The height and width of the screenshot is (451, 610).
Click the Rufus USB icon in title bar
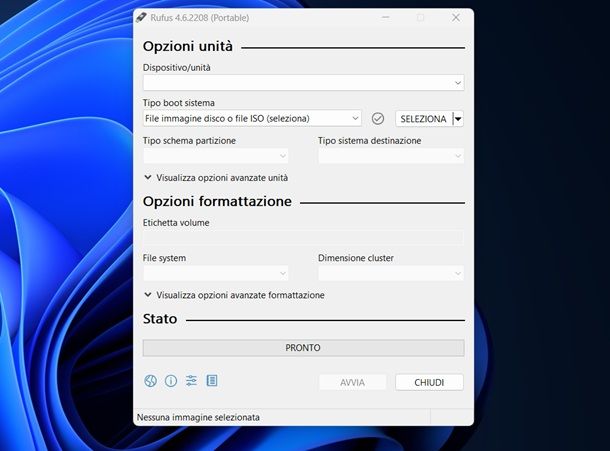coord(141,18)
